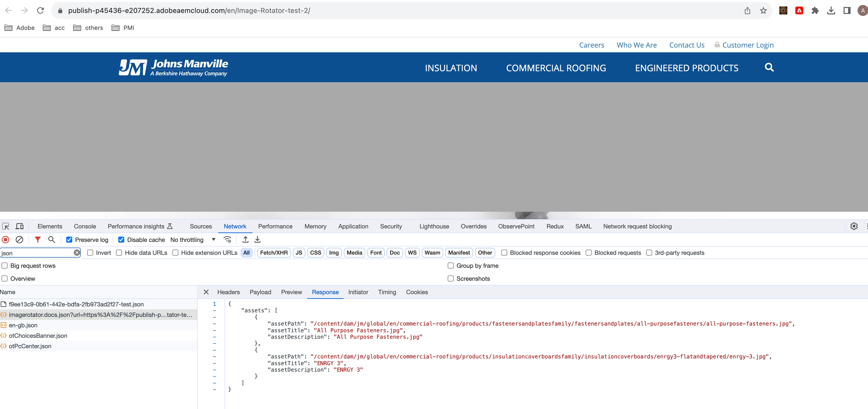
Task: Disable the Disable cache checkbox
Action: click(121, 240)
